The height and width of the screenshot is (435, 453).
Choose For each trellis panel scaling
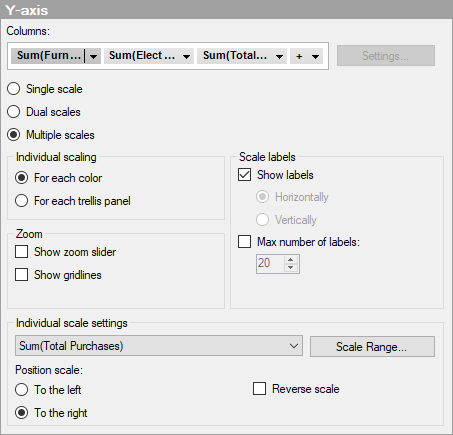tap(22, 201)
